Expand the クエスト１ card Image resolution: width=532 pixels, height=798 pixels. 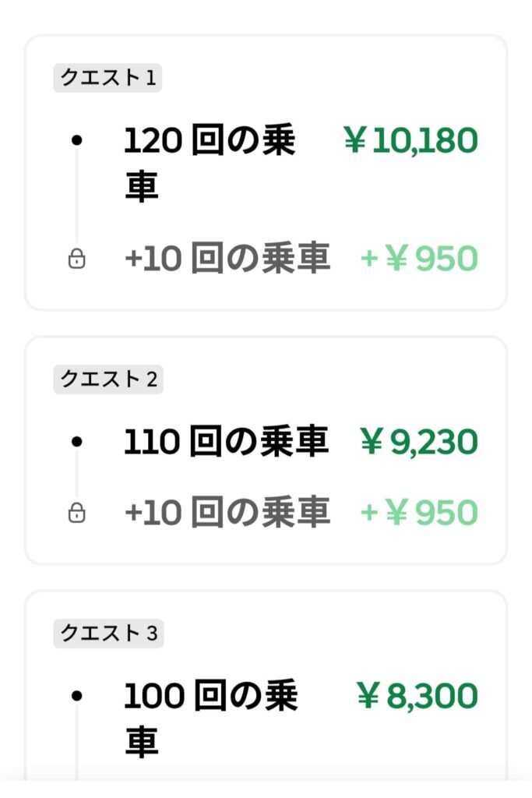point(265,171)
